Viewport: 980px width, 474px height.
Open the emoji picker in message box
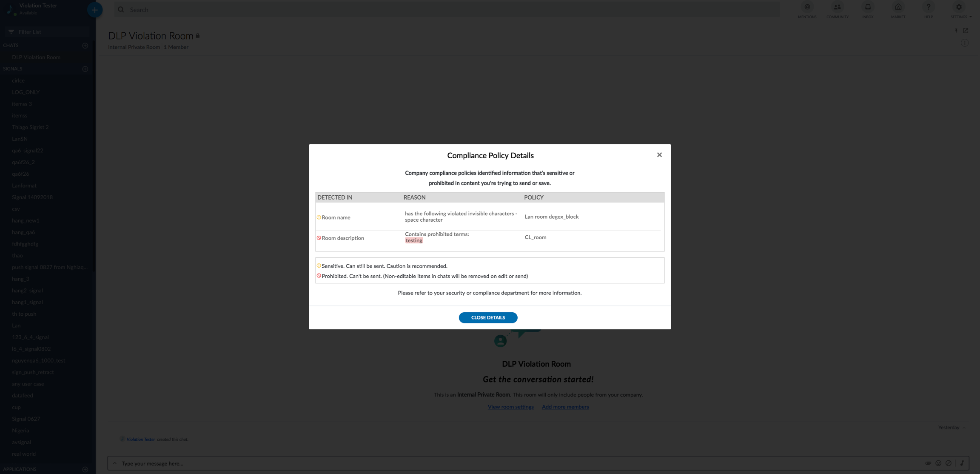(x=938, y=463)
